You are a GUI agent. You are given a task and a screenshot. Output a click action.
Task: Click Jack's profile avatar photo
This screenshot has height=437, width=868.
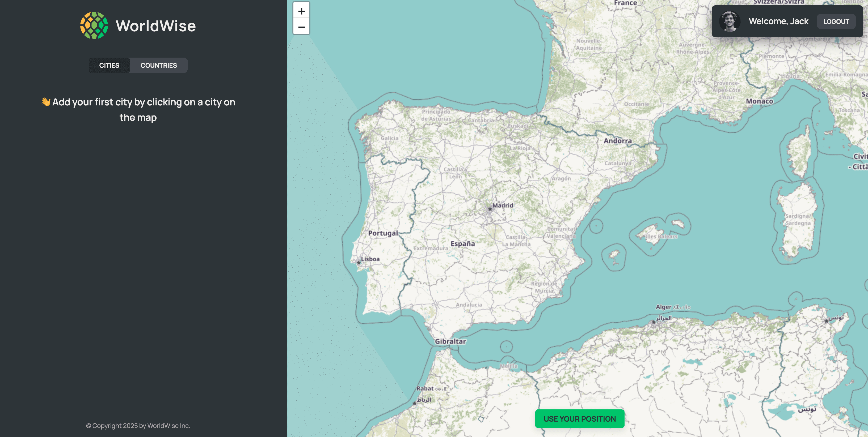(x=729, y=21)
